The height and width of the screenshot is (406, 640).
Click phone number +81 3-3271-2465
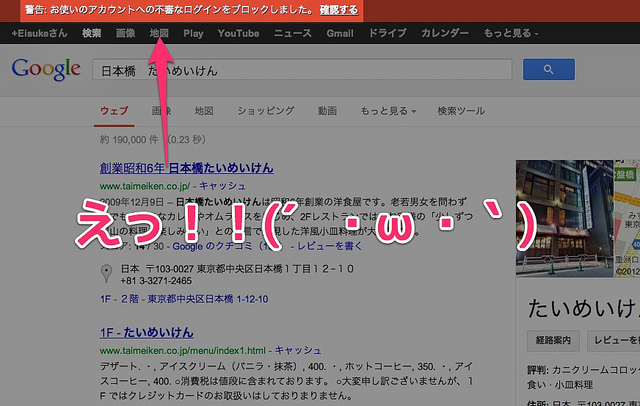(156, 281)
